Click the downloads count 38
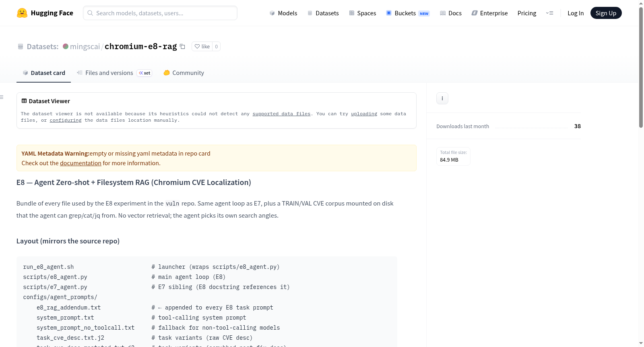Viewport: 644px width, 347px height. 578,126
